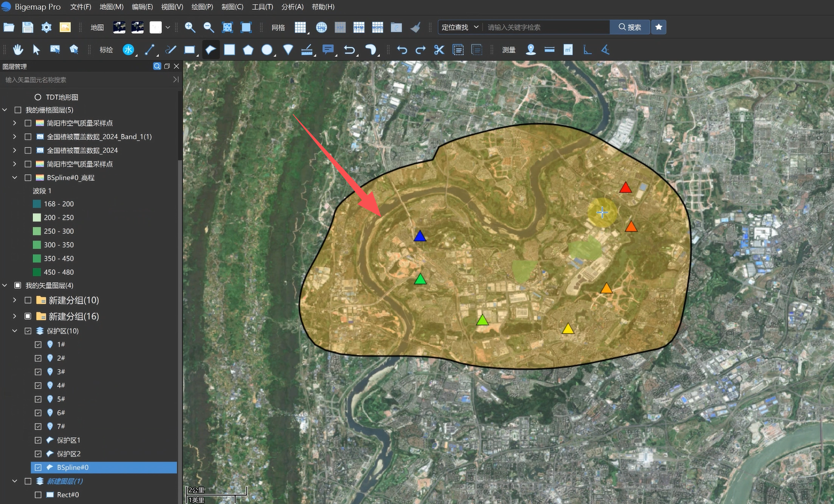Enable the Rect#0 layer checkbox
Screen dimensions: 834x504
click(x=38, y=495)
